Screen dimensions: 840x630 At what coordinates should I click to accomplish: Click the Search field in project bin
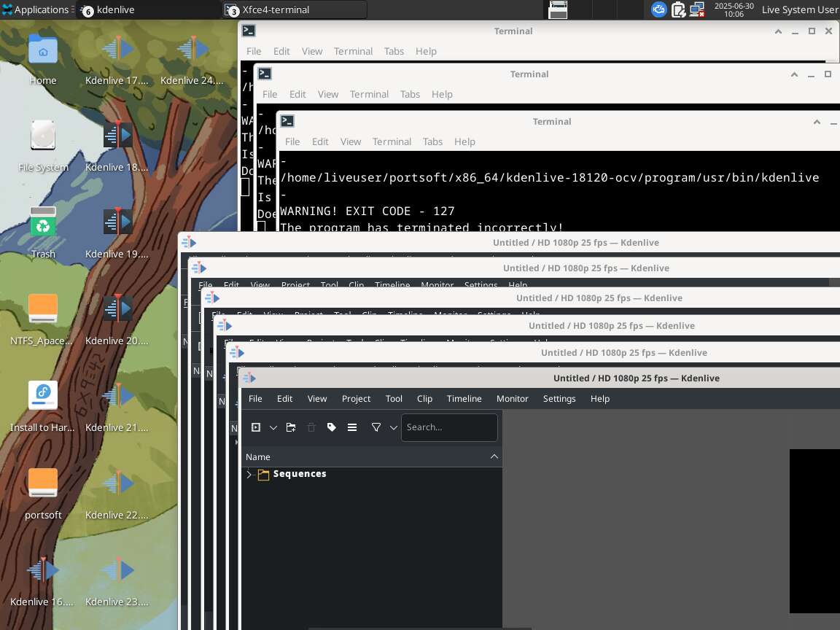pyautogui.click(x=449, y=427)
